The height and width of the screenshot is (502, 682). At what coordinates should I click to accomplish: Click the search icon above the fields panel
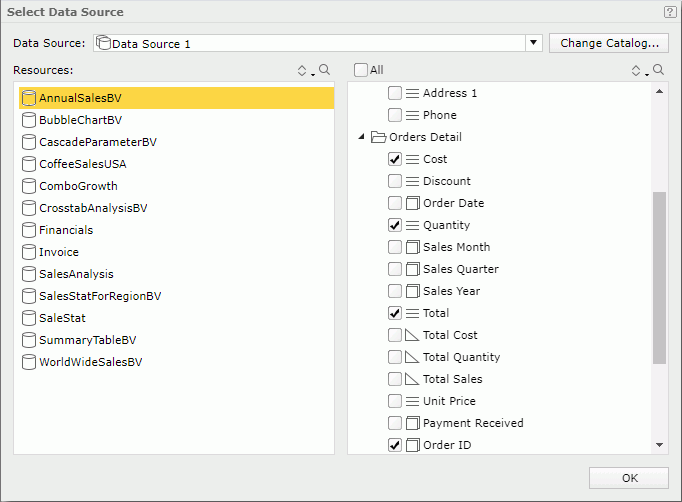tap(657, 71)
